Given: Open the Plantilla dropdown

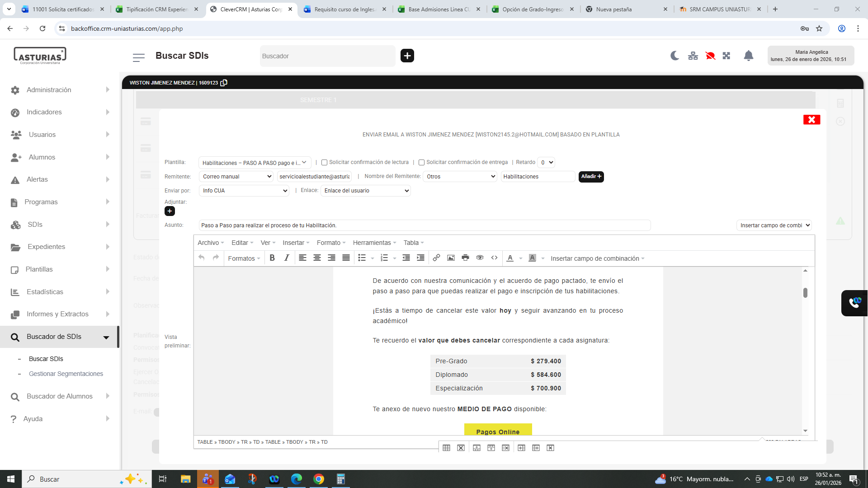Looking at the screenshot, I should [255, 163].
